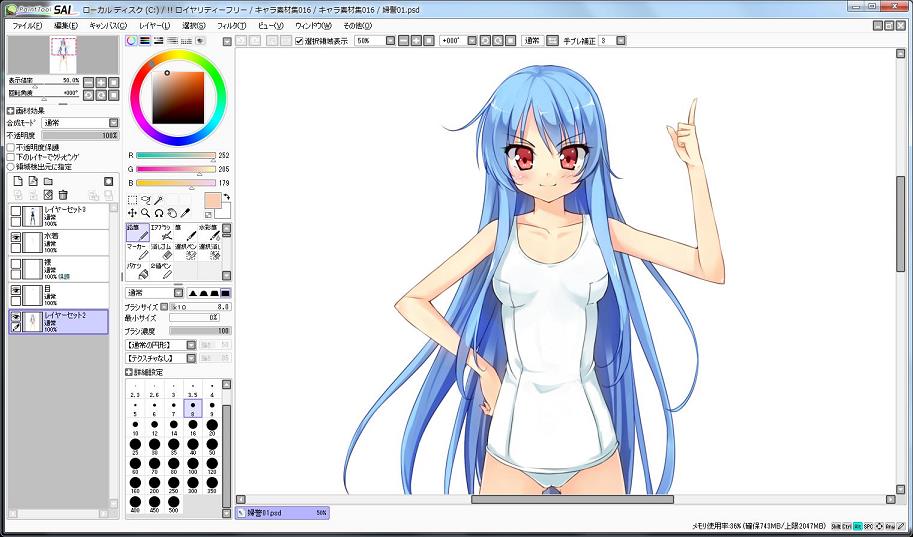Screen dimensions: 913x537
Task: Open the フィルタ menu
Action: (x=230, y=25)
